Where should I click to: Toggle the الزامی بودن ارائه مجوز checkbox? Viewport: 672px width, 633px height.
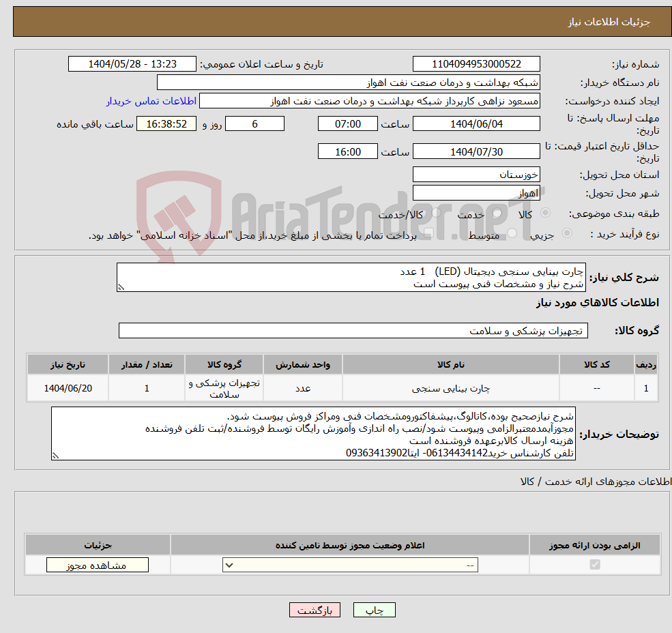tap(594, 565)
